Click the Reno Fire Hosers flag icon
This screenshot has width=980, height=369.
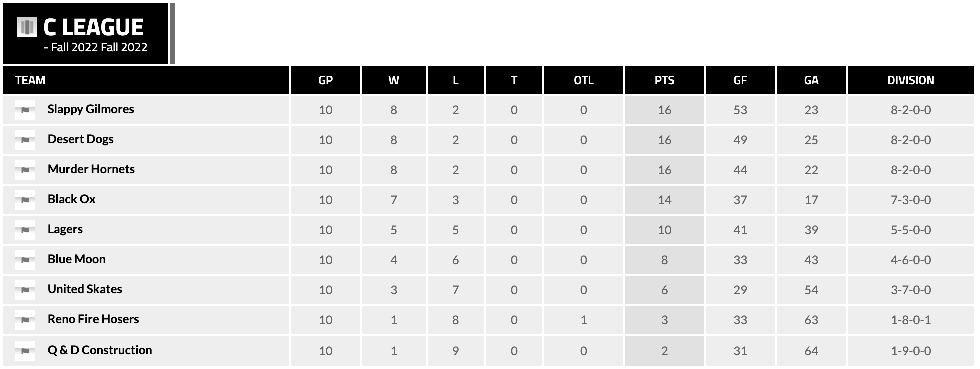click(25, 320)
